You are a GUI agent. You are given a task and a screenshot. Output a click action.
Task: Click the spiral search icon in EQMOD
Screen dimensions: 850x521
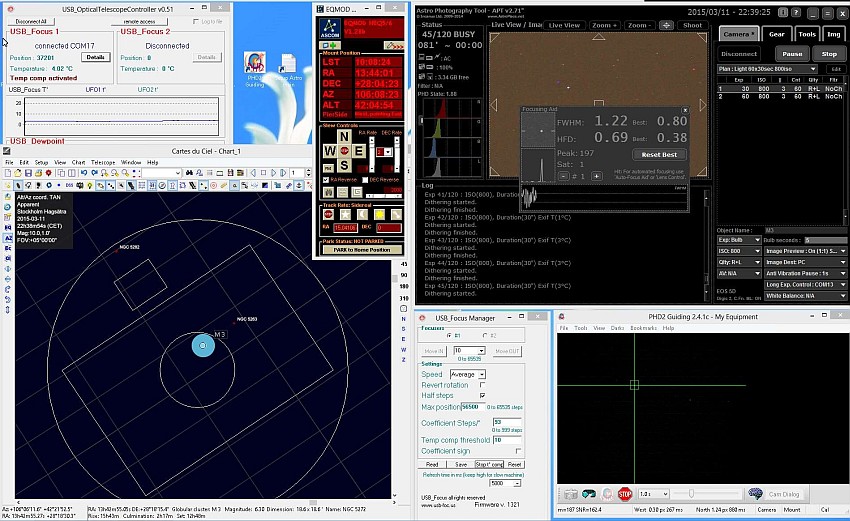coord(356,192)
